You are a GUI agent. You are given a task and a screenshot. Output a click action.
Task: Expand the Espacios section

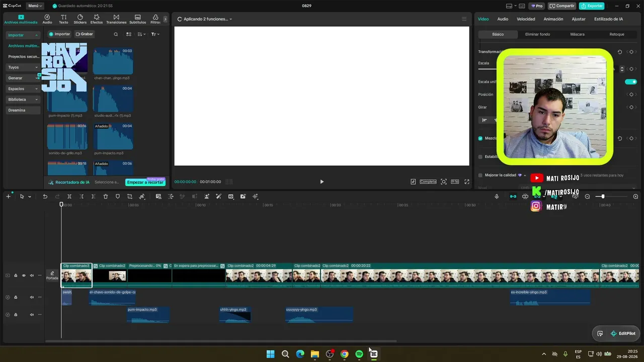(x=23, y=88)
